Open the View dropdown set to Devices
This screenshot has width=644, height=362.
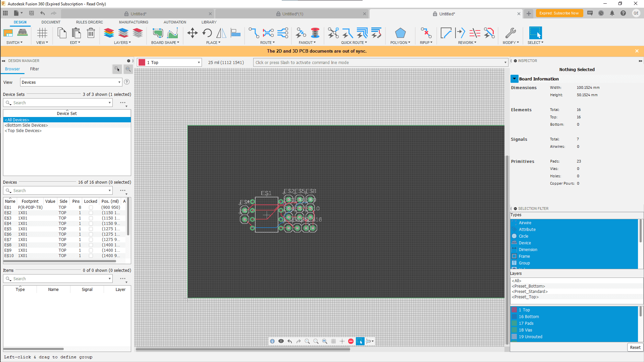click(x=71, y=82)
